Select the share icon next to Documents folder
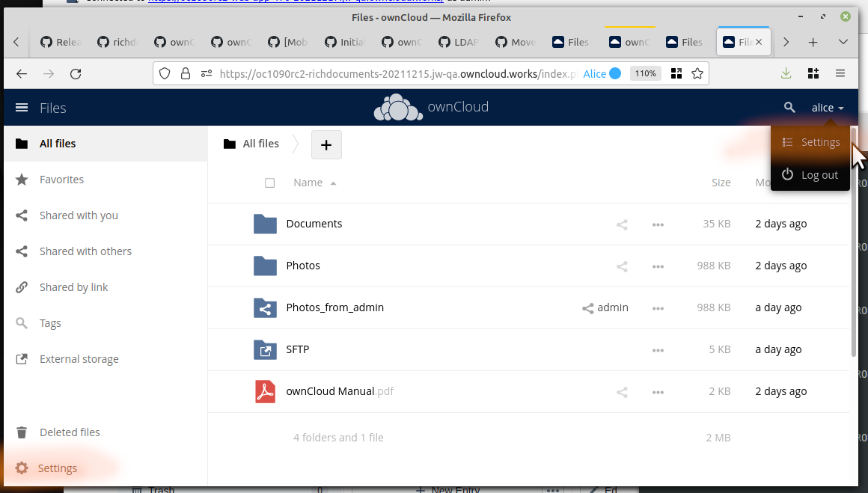This screenshot has width=868, height=493. (621, 224)
